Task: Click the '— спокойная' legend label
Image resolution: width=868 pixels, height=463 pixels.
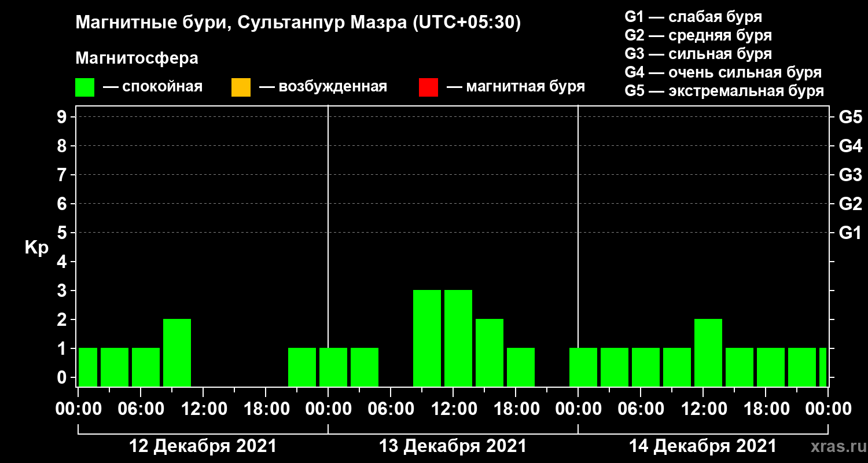Action: [153, 87]
